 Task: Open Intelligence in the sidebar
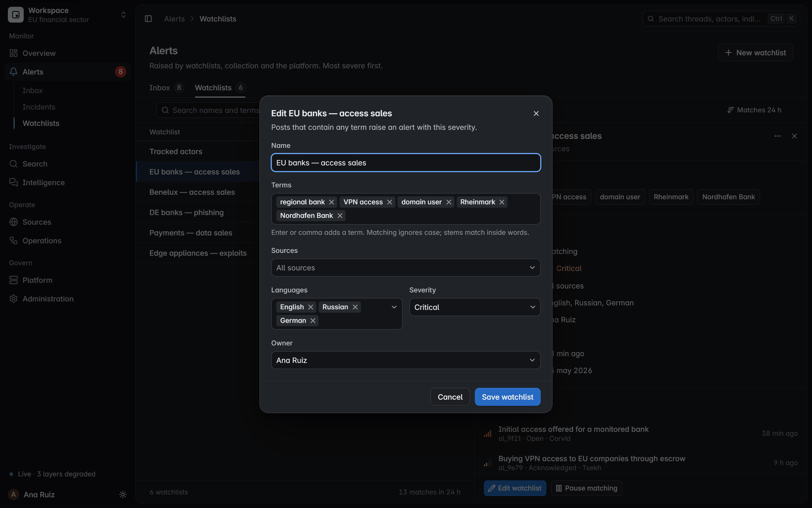point(67,182)
